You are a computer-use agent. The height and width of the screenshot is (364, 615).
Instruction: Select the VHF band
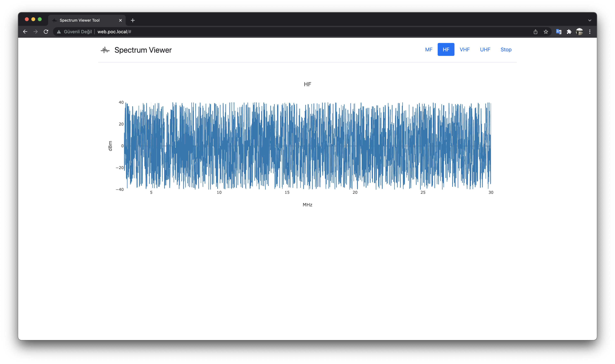464,50
